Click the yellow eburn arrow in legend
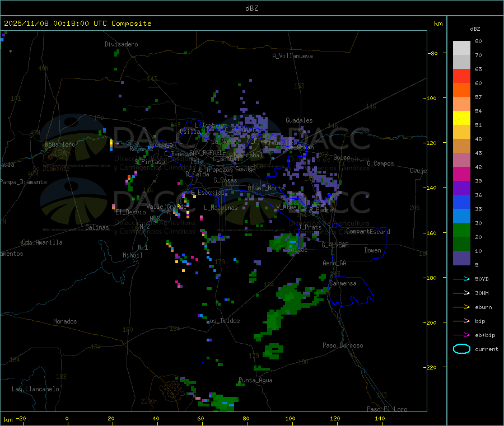 461,307
